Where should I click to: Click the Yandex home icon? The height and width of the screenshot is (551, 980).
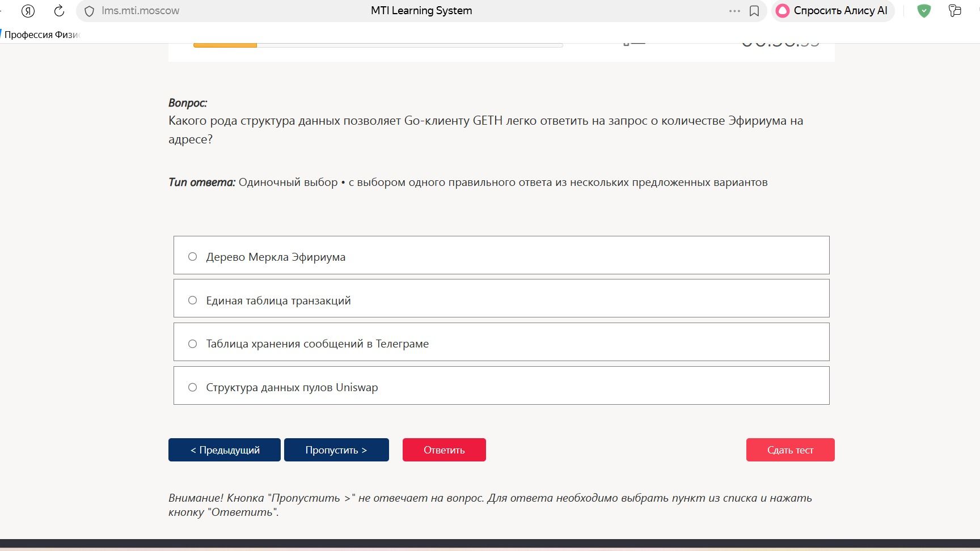pos(28,11)
